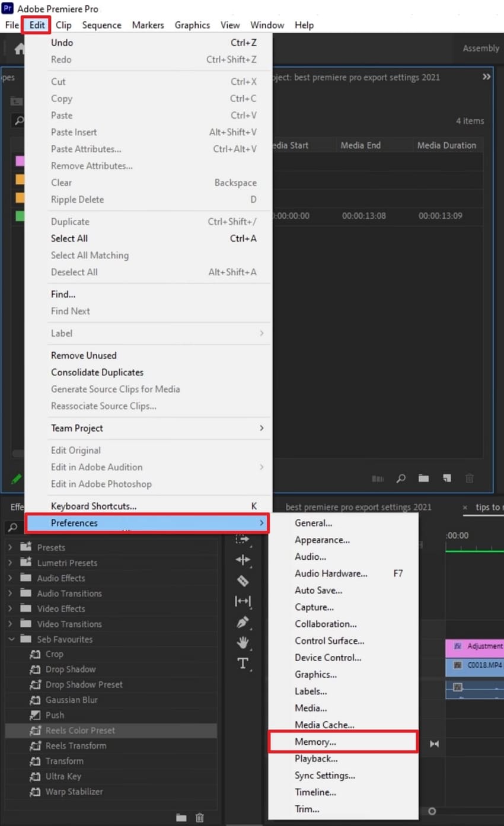Viewport: 504px width, 826px height.
Task: Expand the Audio Transitions folder
Action: pos(10,594)
